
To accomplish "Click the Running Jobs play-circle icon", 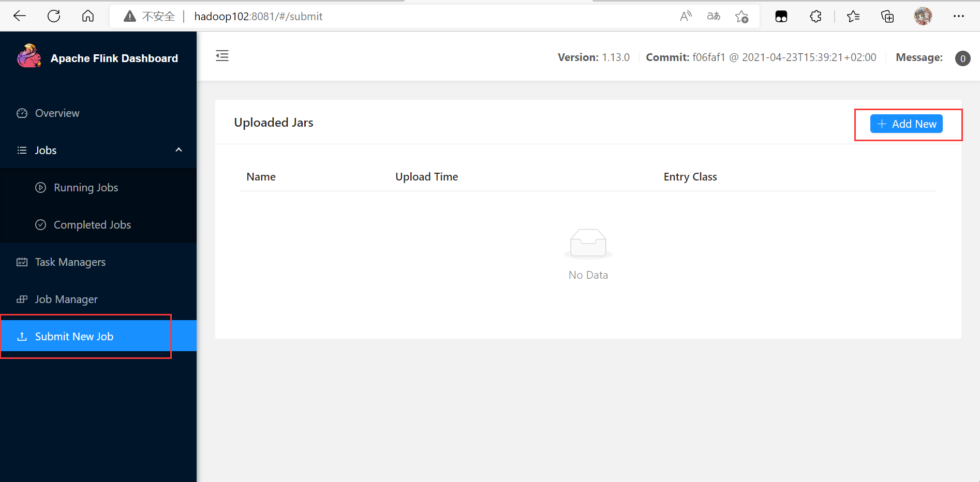I will click(x=40, y=188).
